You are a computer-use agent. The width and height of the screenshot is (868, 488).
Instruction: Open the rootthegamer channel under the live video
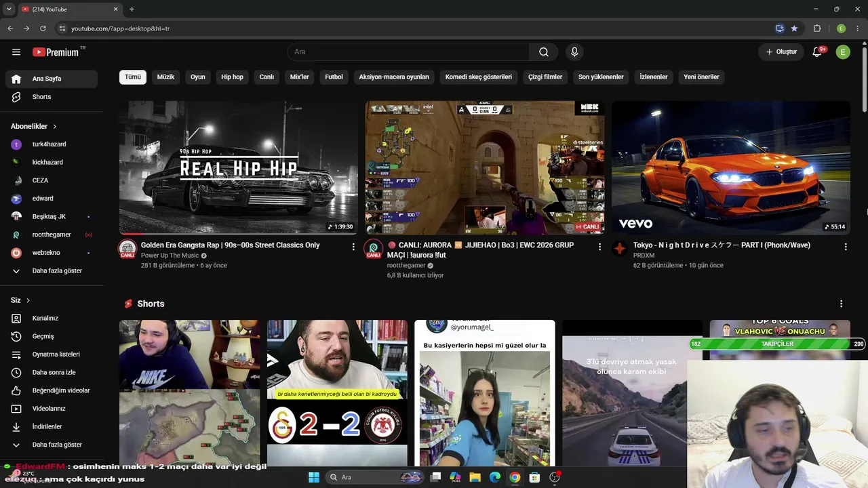(x=406, y=266)
